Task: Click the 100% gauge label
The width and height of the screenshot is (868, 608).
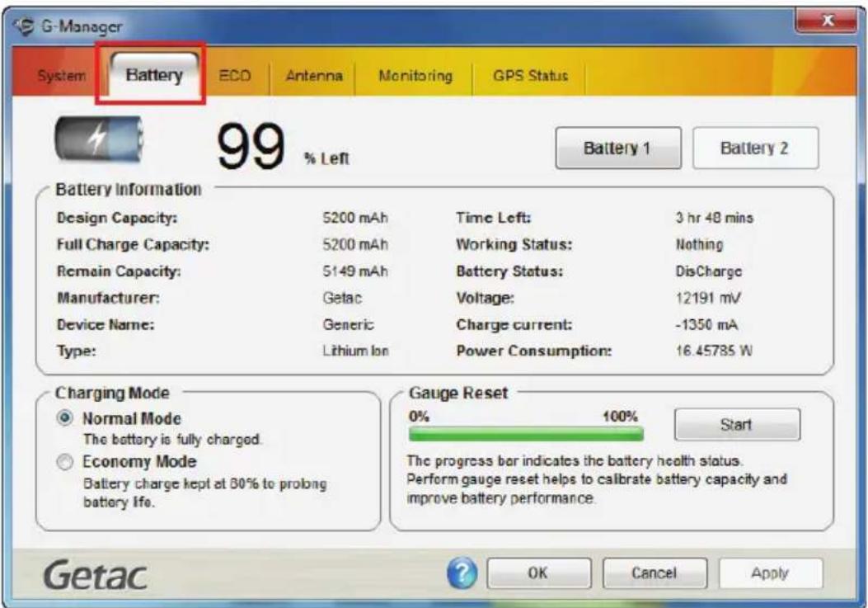Action: coord(621,417)
